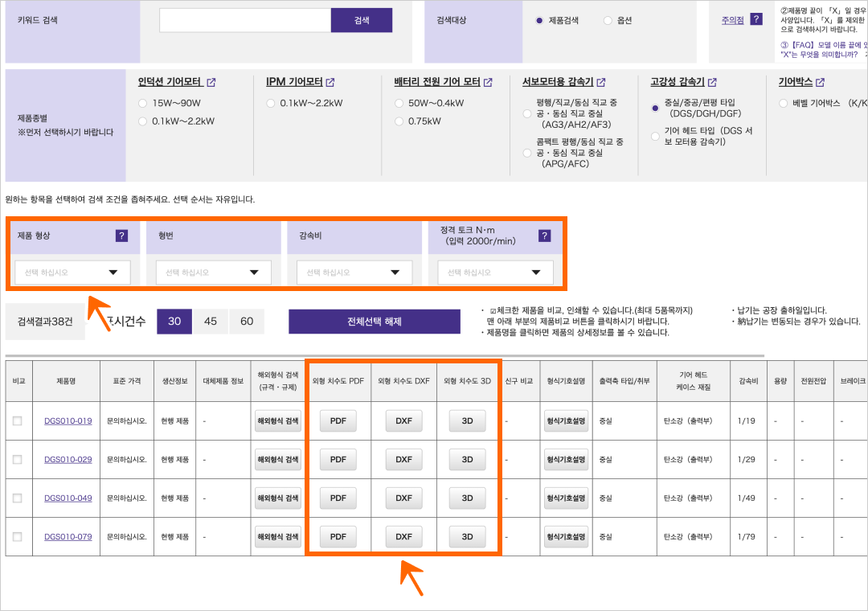The height and width of the screenshot is (611, 868).
Task: Click the 검색 keyword search button
Action: [361, 20]
